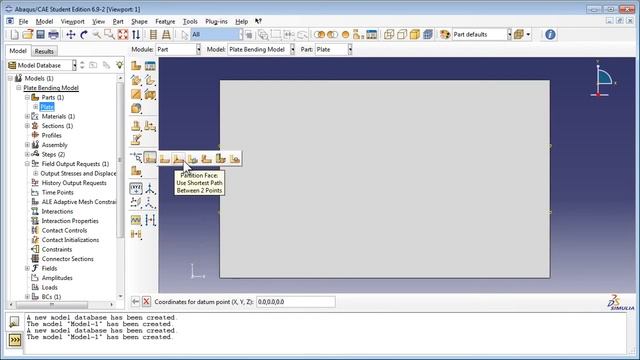Open the Shape menu
This screenshot has height=360, width=640.
139,21
